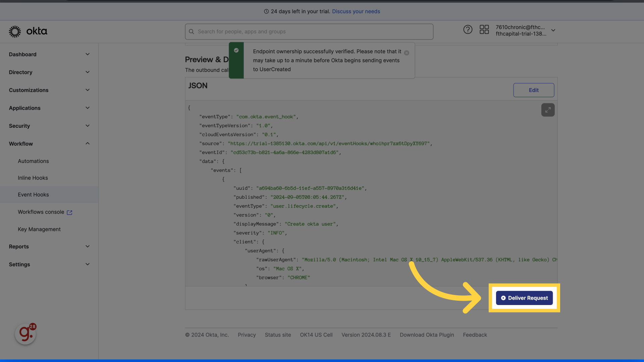Image resolution: width=644 pixels, height=362 pixels.
Task: Click the Okta logo
Action: point(28,32)
